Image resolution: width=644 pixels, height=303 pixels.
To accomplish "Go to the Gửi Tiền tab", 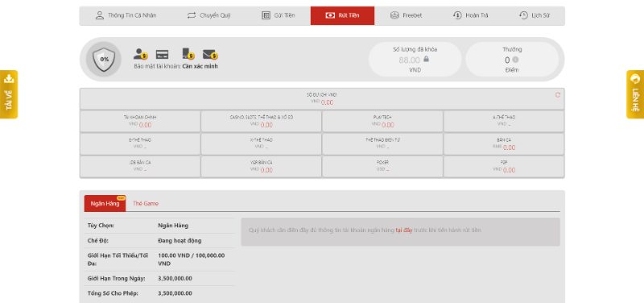I will [278, 15].
